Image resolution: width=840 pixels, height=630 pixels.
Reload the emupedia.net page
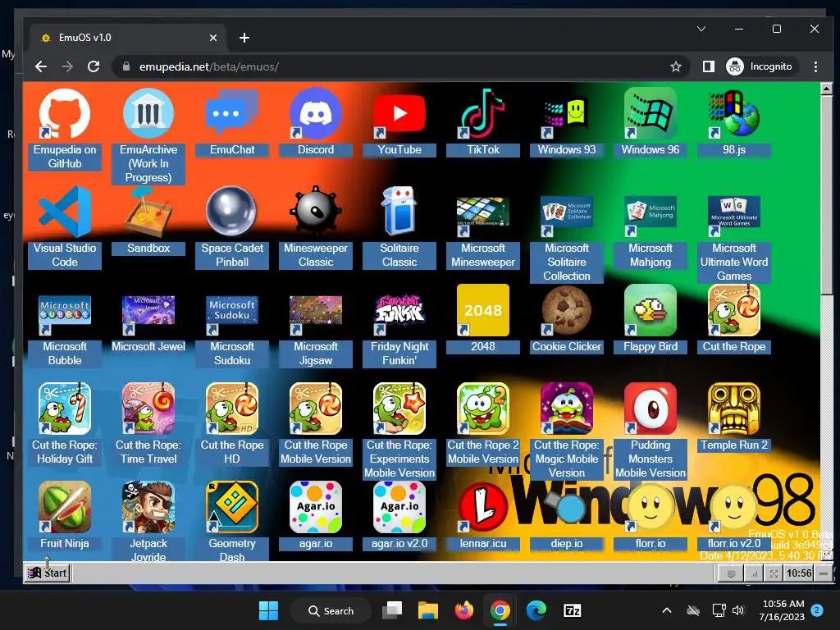(94, 66)
